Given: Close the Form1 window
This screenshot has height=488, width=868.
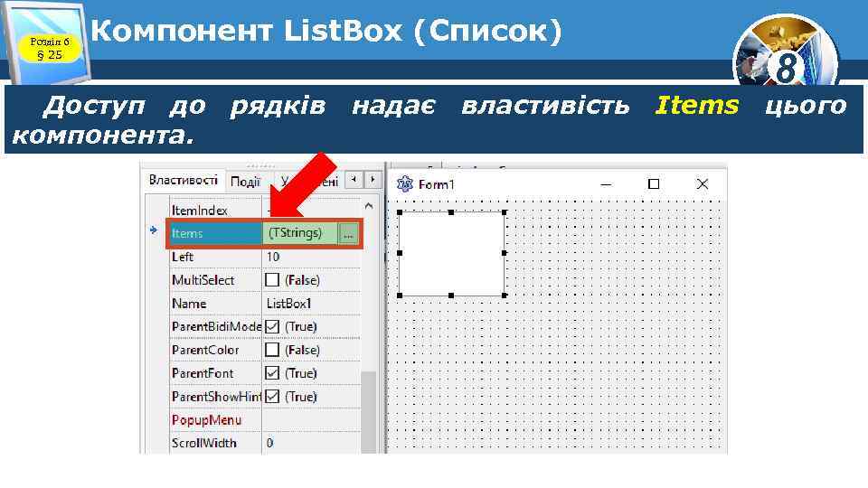Looking at the screenshot, I should [702, 183].
